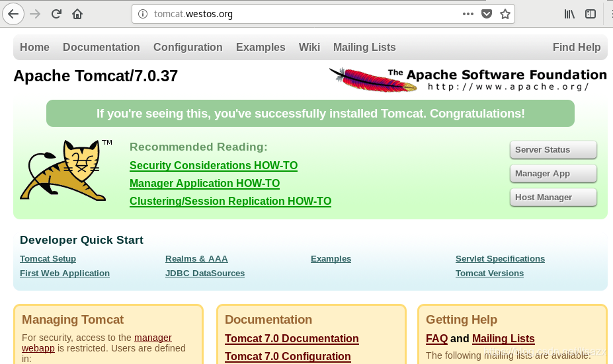This screenshot has height=364, width=613.
Task: Open the Tomcat 7.0 Configuration link
Action: pyautogui.click(x=288, y=357)
